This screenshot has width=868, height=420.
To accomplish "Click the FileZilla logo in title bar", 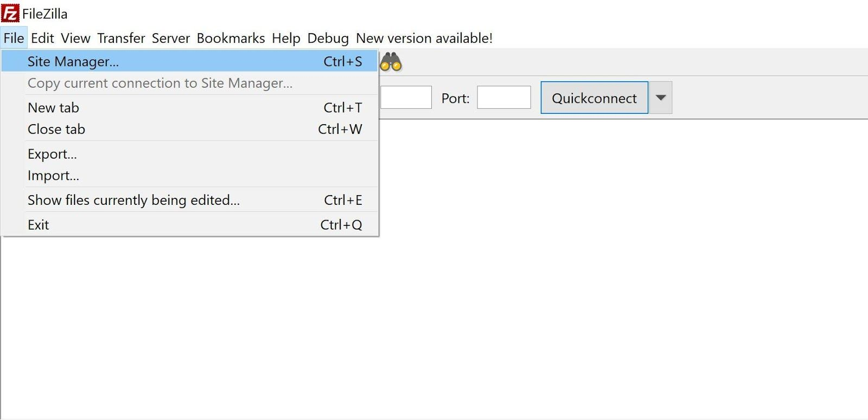I will pos(10,13).
